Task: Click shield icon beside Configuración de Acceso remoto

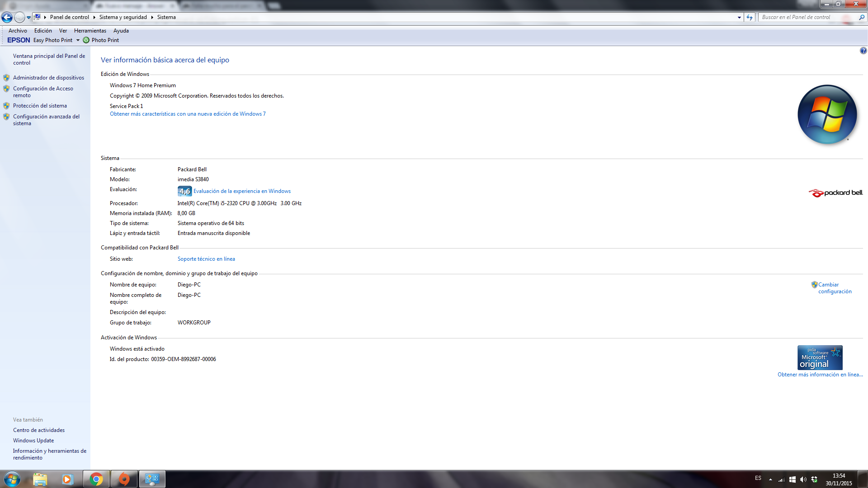Action: point(6,89)
